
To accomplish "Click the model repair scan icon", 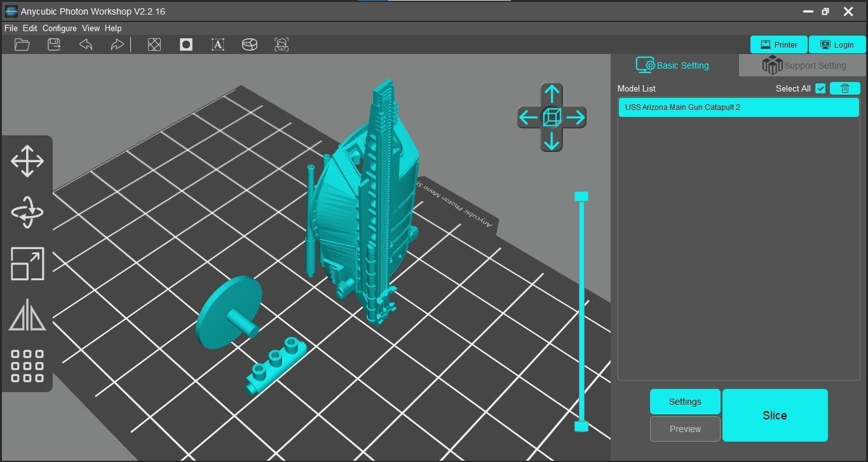I will pyautogui.click(x=281, y=44).
